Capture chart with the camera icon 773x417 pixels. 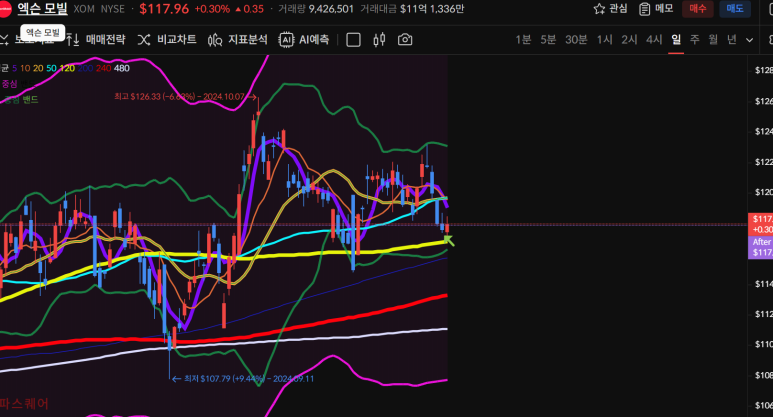(x=405, y=39)
